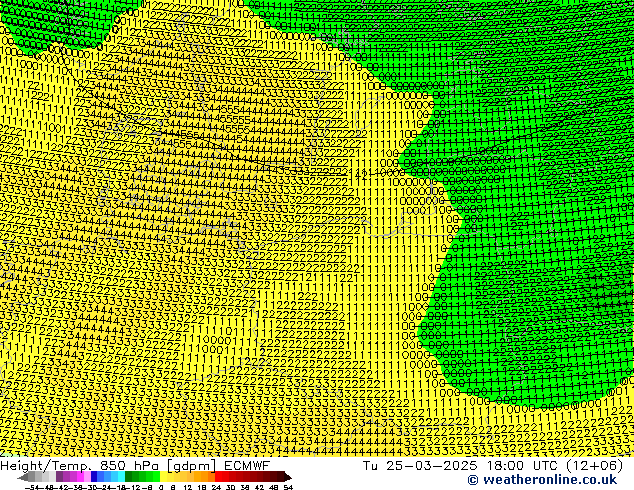
Task: Click the bright red swatch above legend label 24
Action: tap(218, 476)
